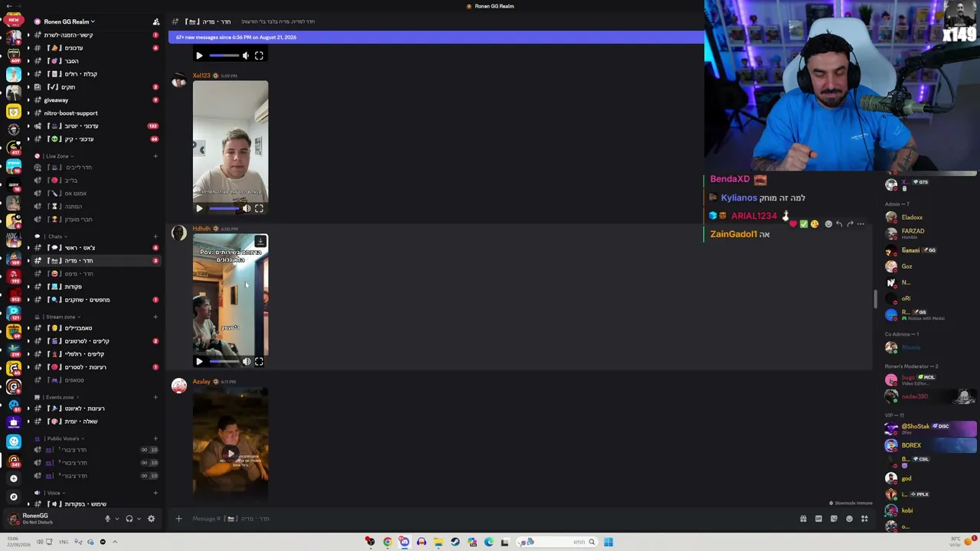Open member Eladoxx in the member list
Viewport: 980px width, 551px height.
[x=929, y=217]
